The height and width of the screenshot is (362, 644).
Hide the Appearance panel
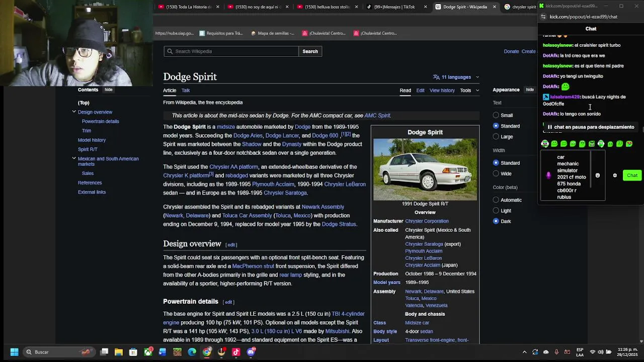(530, 89)
